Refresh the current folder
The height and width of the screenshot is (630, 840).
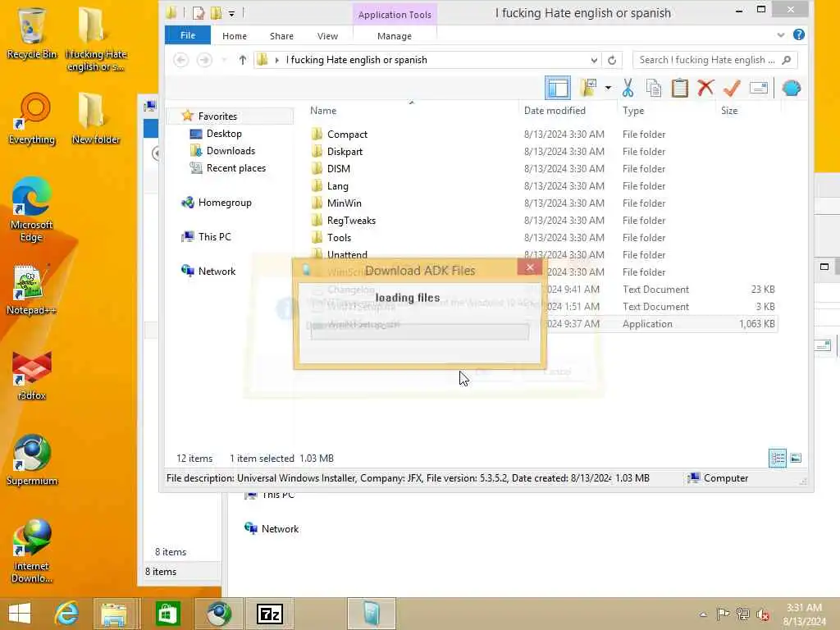[x=612, y=60]
